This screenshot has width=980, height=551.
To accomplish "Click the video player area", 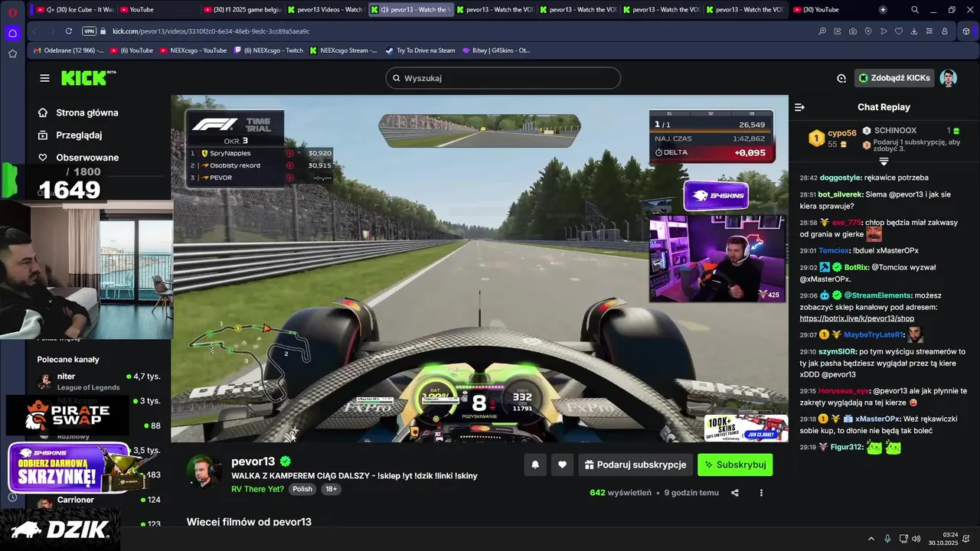I will pyautogui.click(x=479, y=268).
